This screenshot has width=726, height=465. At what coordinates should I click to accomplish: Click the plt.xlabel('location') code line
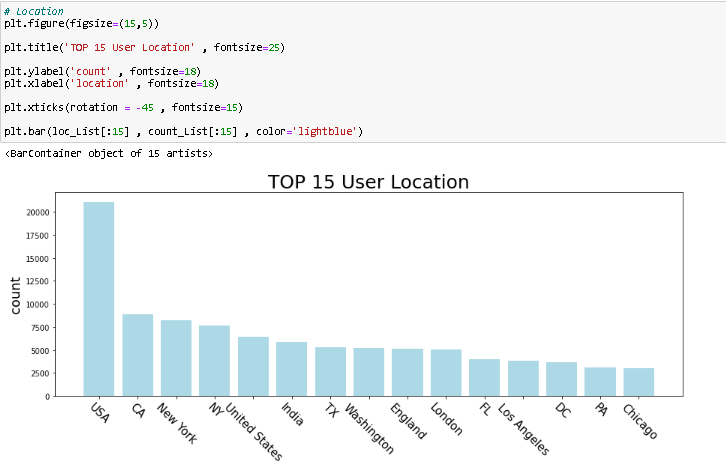pyautogui.click(x=112, y=83)
